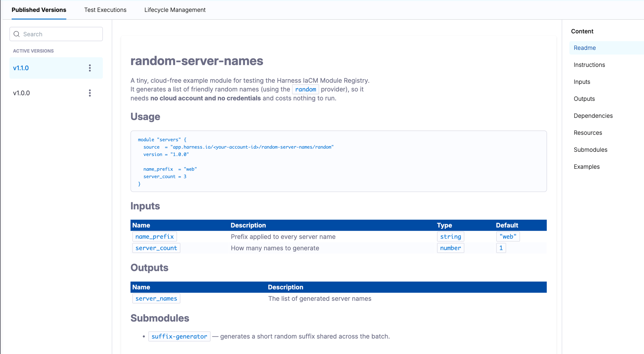Viewport: 644px width, 354px height.
Task: Click the search magnifier icon
Action: pyautogui.click(x=17, y=34)
